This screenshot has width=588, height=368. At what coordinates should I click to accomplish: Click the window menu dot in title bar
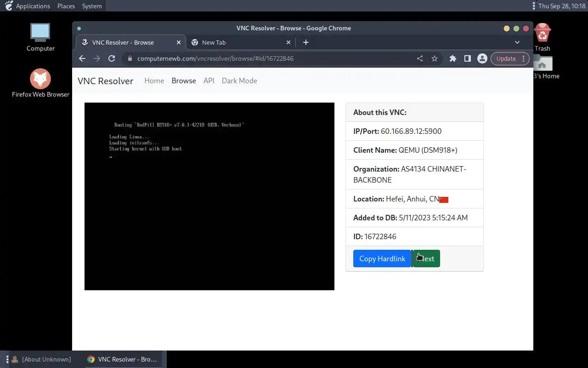79,29
